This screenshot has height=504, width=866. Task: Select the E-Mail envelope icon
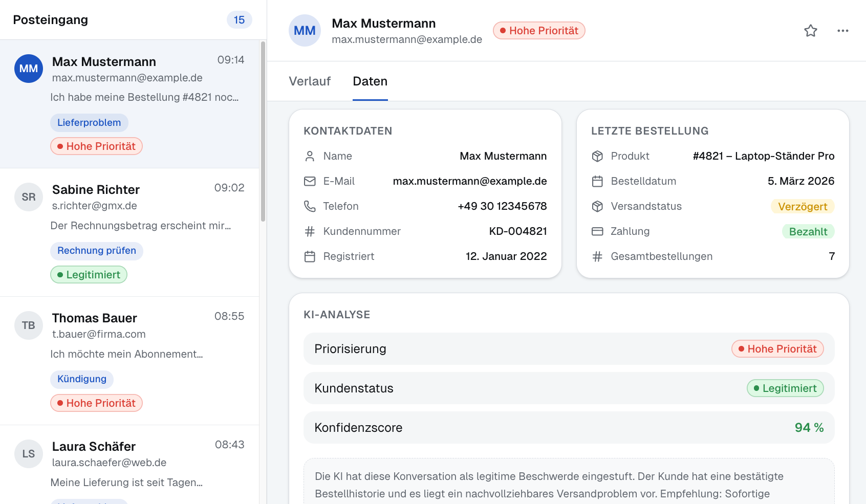[x=310, y=181]
